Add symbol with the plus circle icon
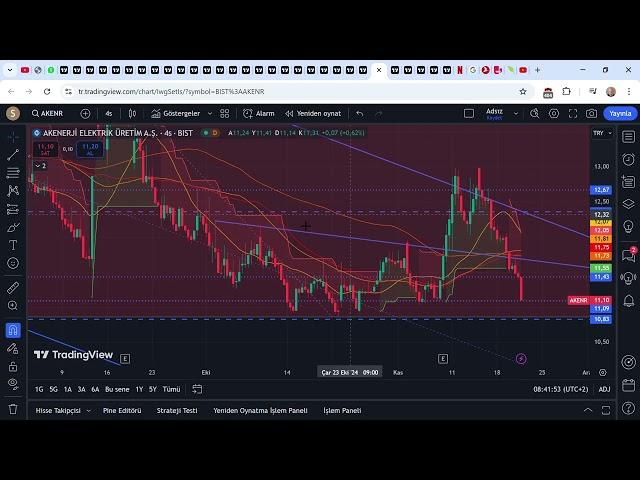 [x=85, y=113]
